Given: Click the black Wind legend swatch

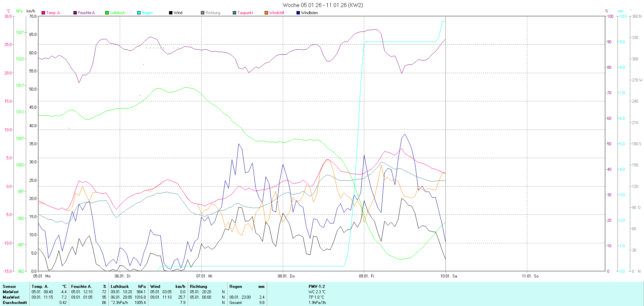Looking at the screenshot, I should 171,13.
